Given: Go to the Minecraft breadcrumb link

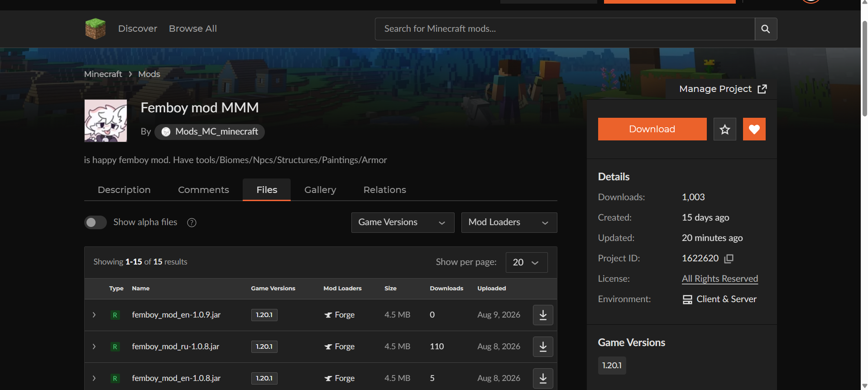Looking at the screenshot, I should 103,74.
